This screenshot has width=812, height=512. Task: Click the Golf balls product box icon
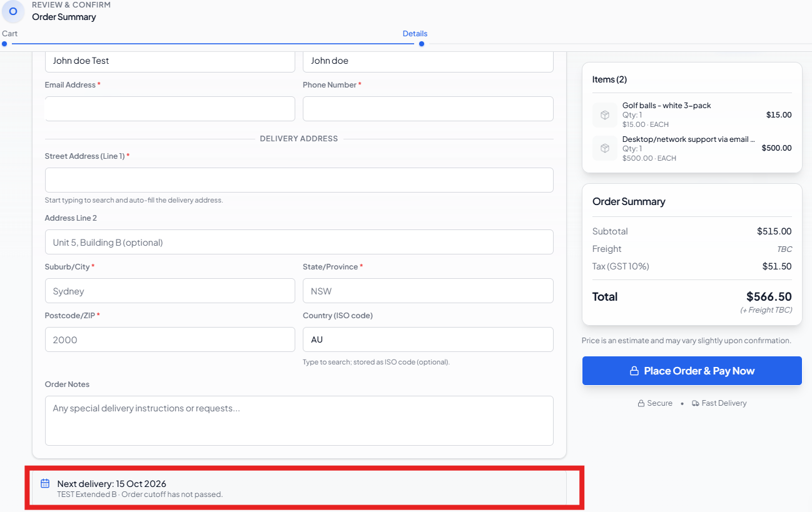pos(605,115)
